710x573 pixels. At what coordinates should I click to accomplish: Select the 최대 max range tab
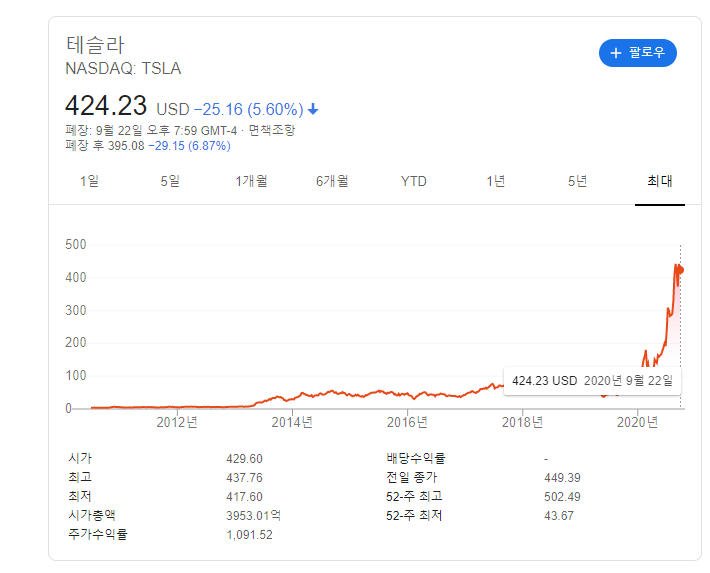pyautogui.click(x=660, y=181)
